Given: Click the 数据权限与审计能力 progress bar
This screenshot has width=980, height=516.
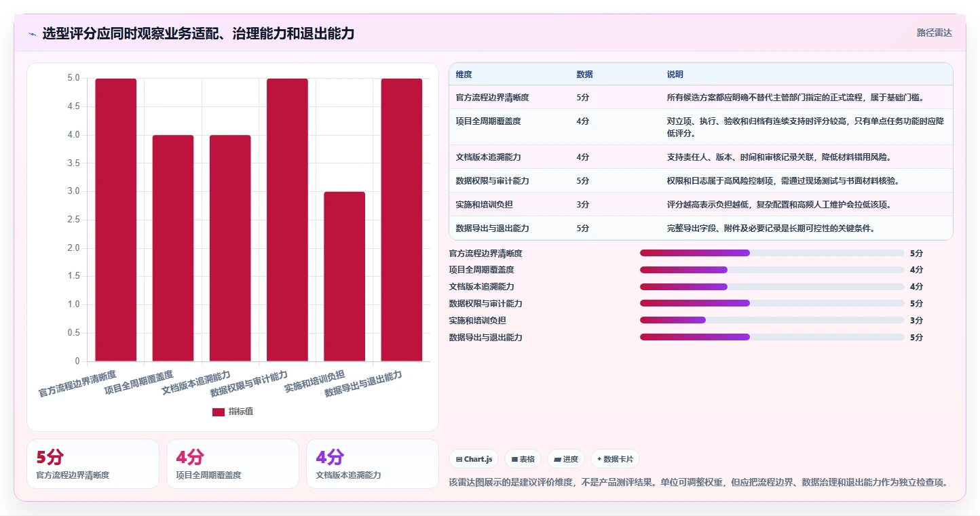Looking at the screenshot, I should click(x=772, y=303).
